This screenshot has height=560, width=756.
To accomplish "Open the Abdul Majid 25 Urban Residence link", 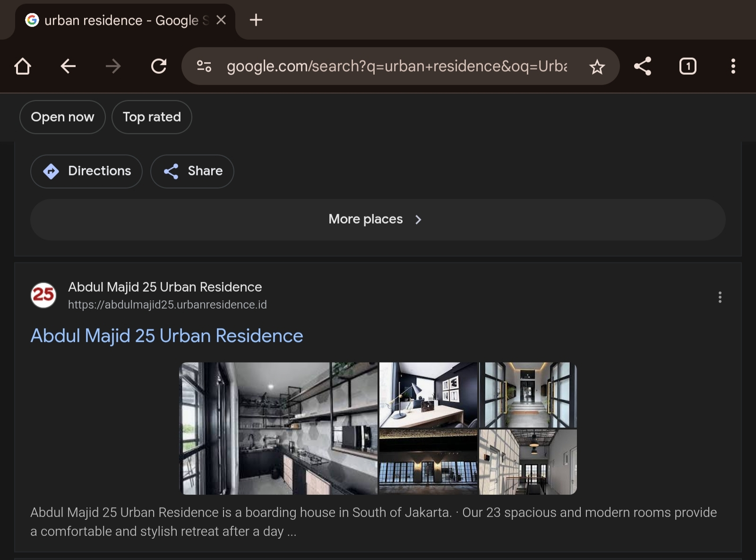I will pyautogui.click(x=167, y=336).
